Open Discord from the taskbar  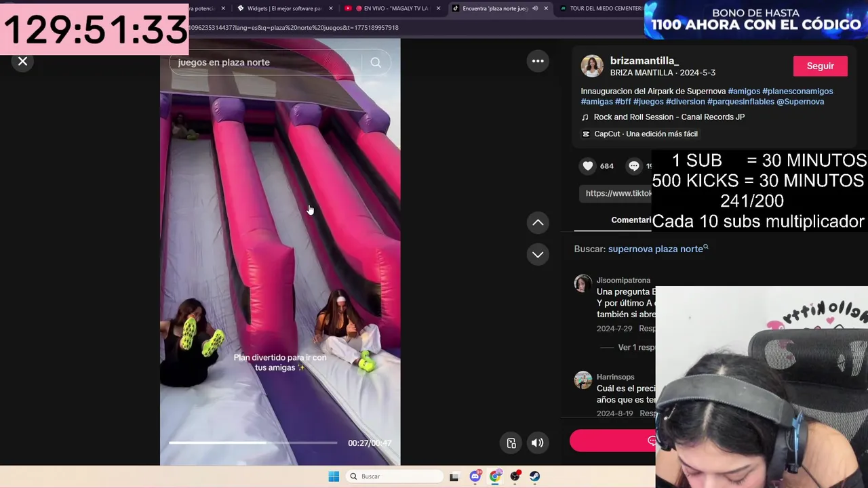pos(475,476)
